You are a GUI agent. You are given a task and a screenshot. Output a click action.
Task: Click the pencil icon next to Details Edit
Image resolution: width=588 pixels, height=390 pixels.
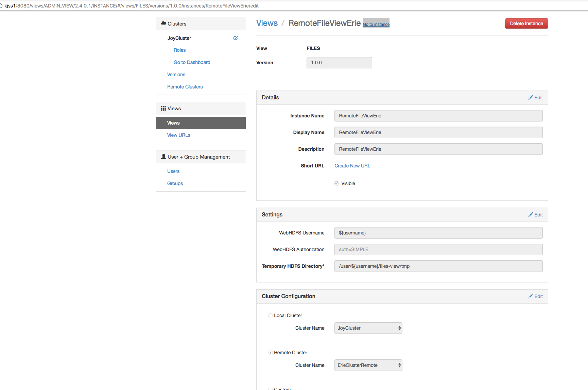531,97
